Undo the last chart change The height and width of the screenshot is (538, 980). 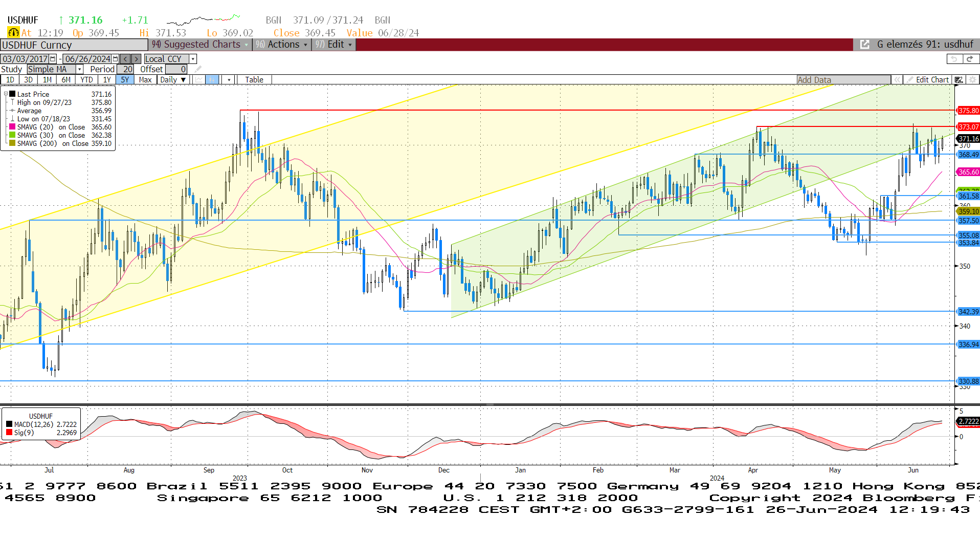click(x=954, y=59)
